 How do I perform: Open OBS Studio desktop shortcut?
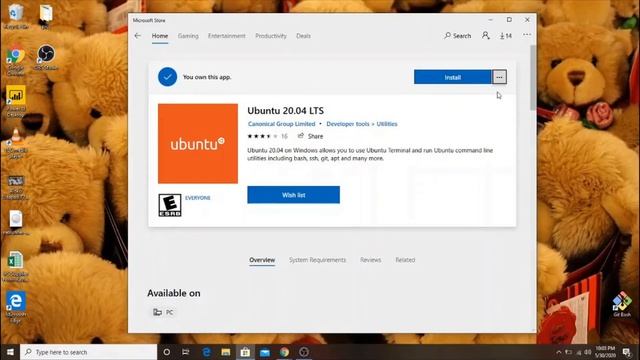46,58
